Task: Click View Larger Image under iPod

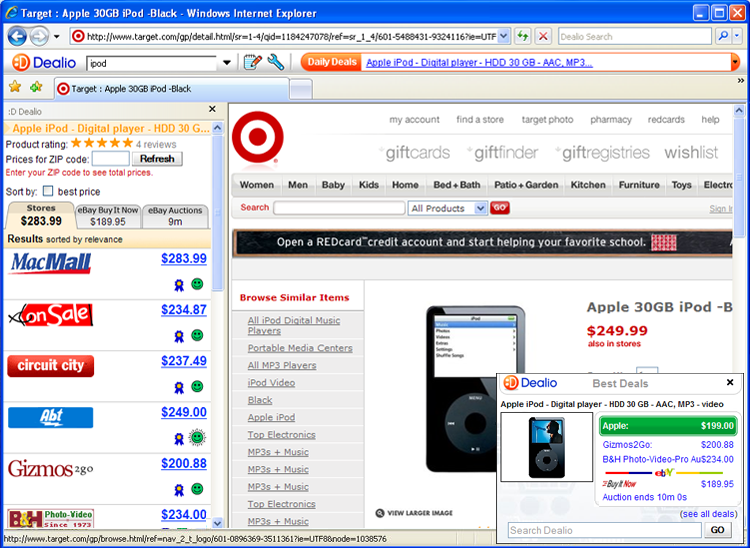Action: (x=414, y=513)
